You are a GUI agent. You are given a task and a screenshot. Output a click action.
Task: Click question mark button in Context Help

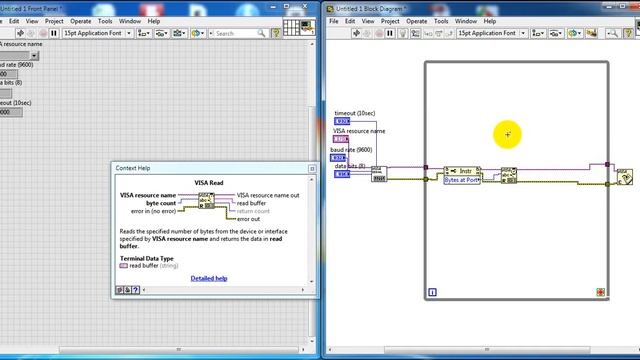136,290
